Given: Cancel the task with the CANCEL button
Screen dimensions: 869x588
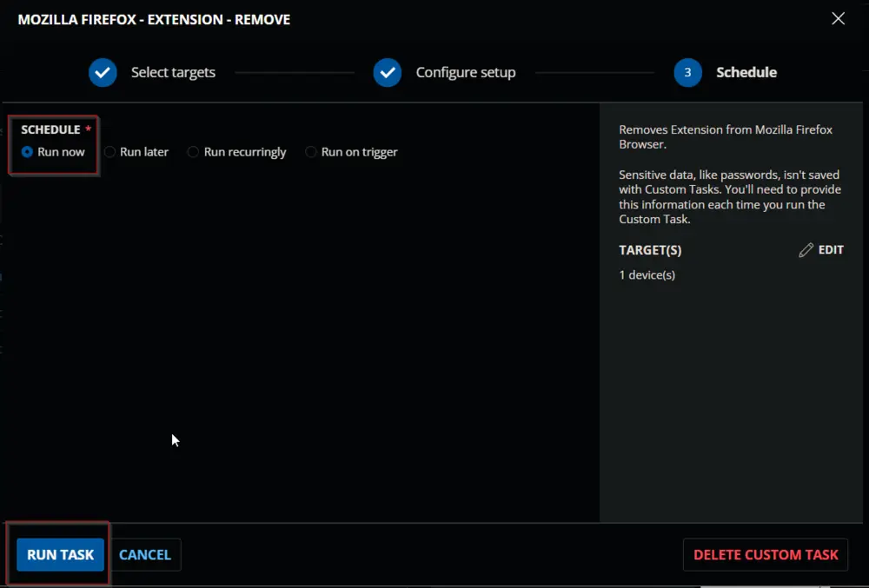Looking at the screenshot, I should [145, 555].
